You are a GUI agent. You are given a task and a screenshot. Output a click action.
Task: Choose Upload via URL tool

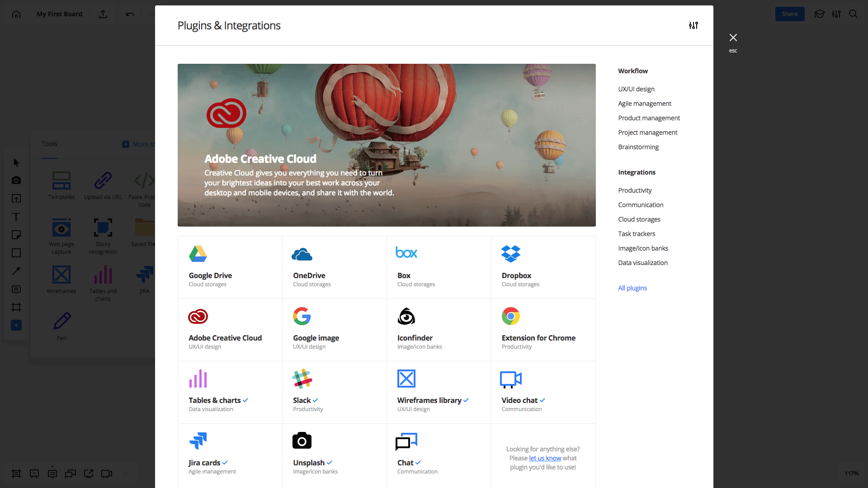[103, 185]
